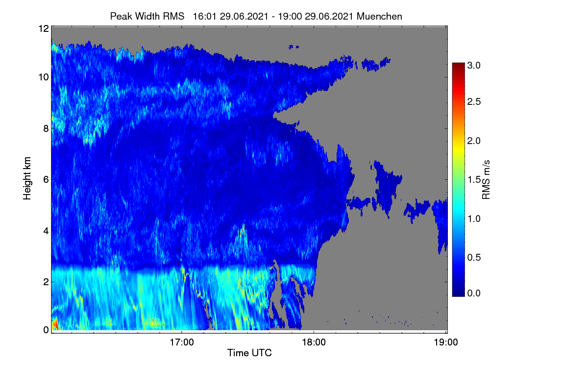Click the '4' height tick label
Viewport: 588px width, 392px height.
tap(46, 230)
